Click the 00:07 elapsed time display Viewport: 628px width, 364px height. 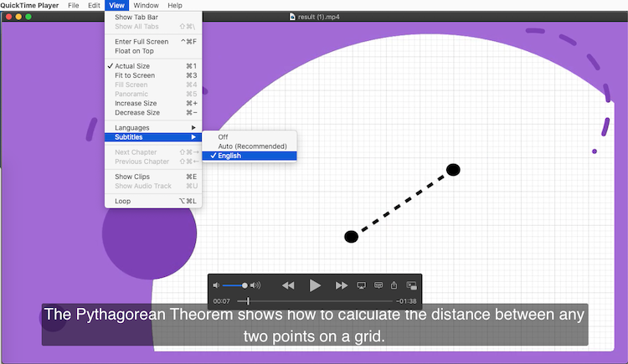[x=222, y=301]
